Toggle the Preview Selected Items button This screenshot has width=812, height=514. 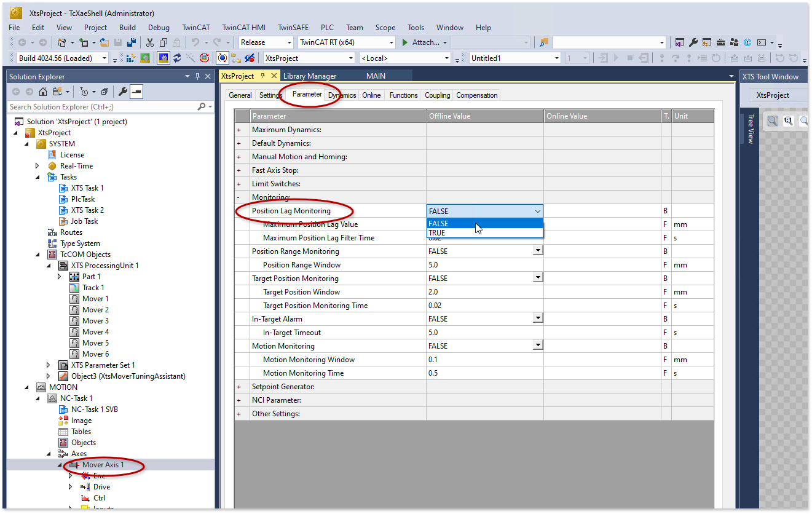coord(136,92)
